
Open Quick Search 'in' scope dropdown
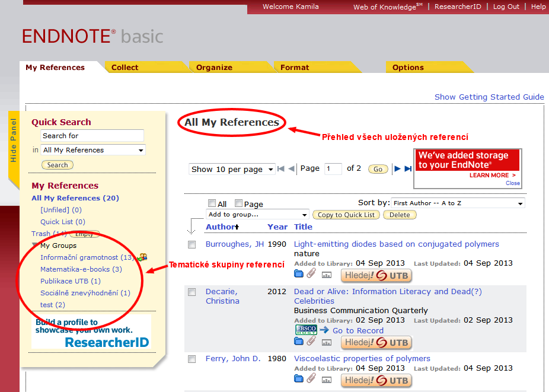click(93, 150)
